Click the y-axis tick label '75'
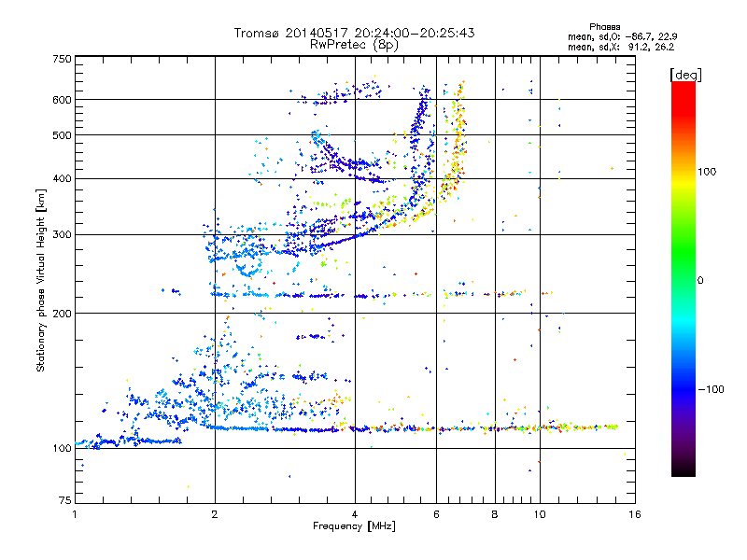Viewport: 747px width, 560px height. tap(64, 500)
